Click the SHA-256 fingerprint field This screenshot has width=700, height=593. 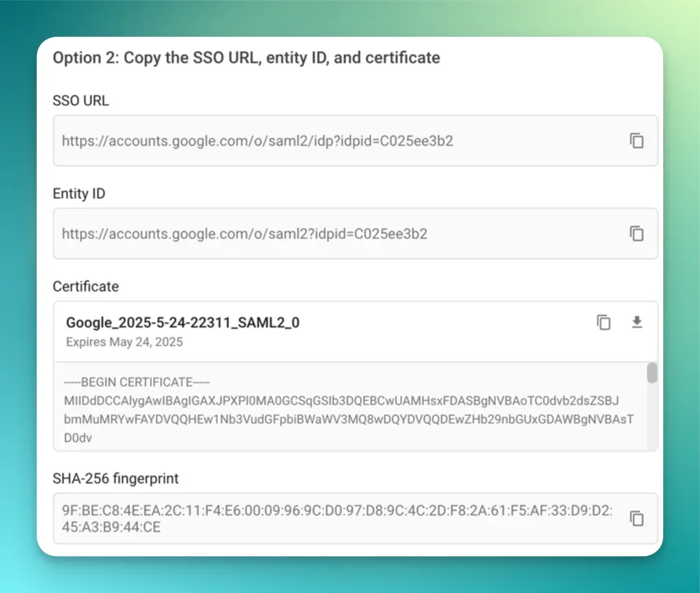pos(355,519)
